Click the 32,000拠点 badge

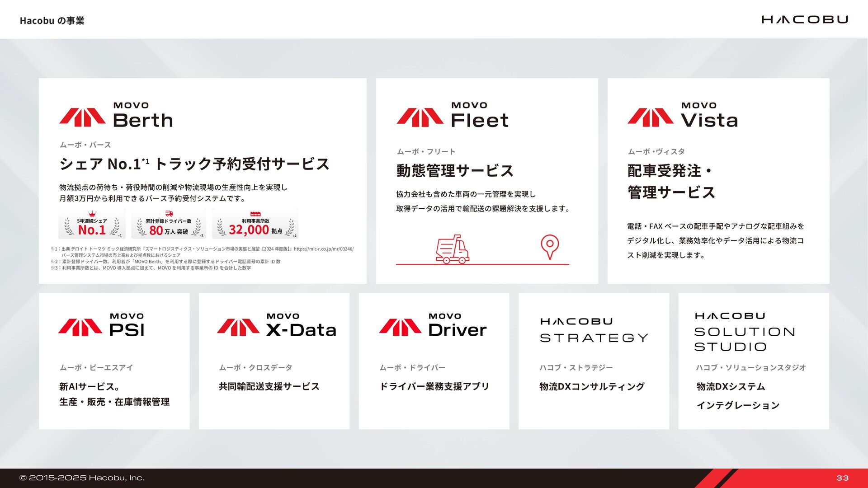click(x=255, y=224)
